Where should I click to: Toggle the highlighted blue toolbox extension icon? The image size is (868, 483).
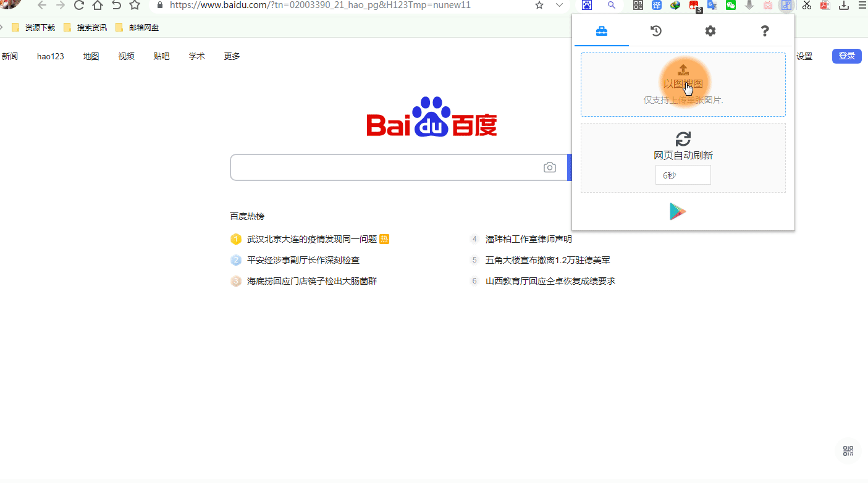point(786,5)
